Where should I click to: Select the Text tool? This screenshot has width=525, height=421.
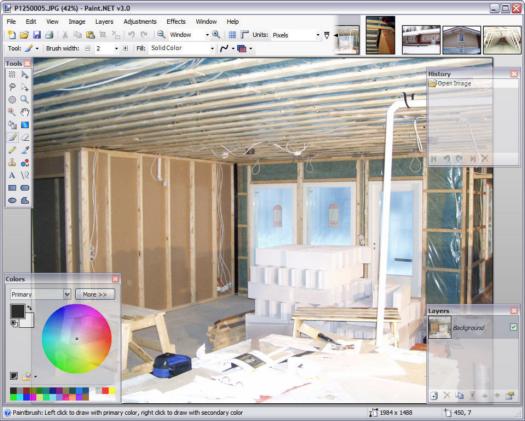click(x=12, y=175)
